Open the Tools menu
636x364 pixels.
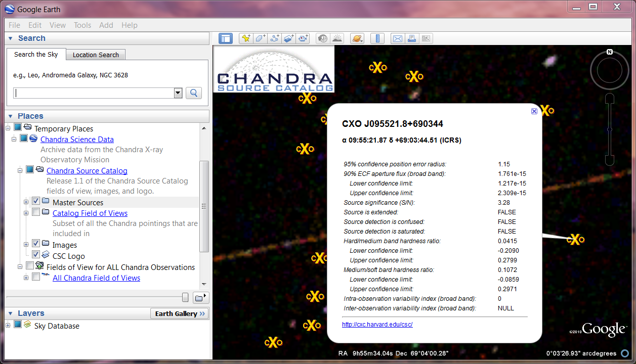coord(82,25)
